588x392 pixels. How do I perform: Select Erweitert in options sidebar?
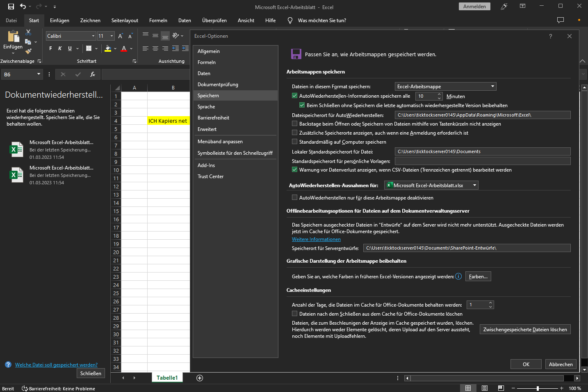point(235,129)
